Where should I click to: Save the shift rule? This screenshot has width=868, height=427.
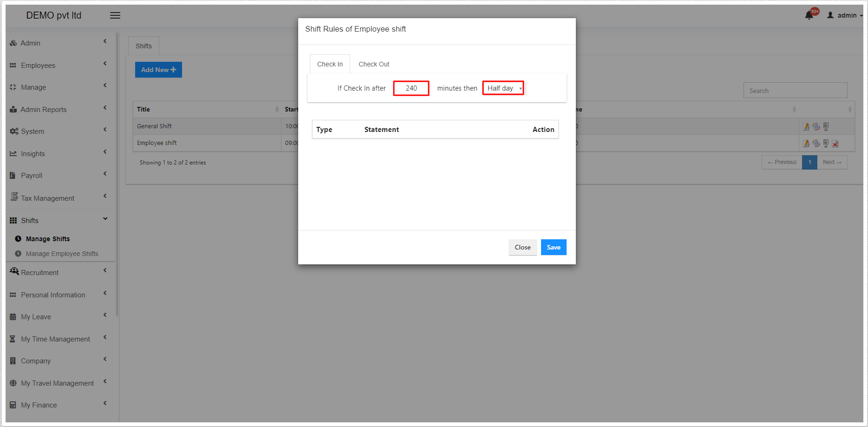tap(553, 247)
